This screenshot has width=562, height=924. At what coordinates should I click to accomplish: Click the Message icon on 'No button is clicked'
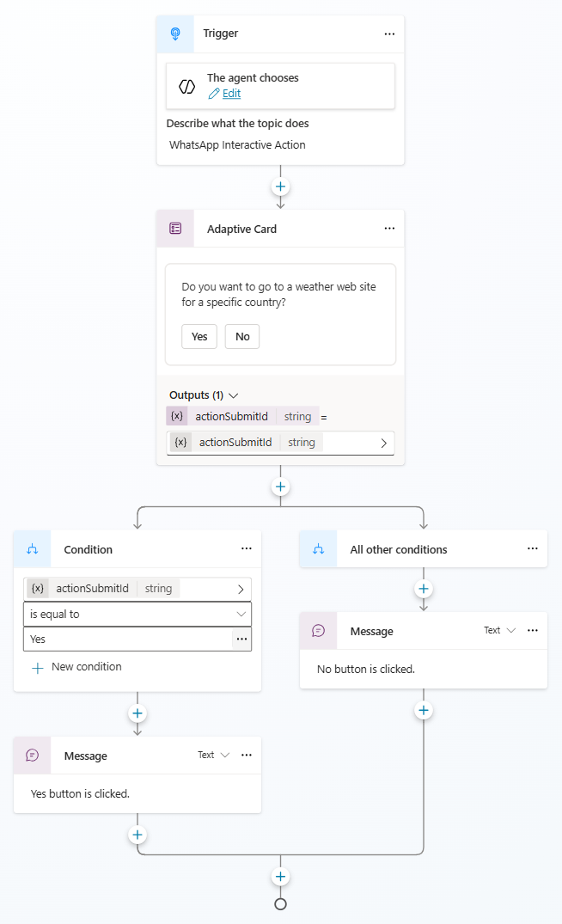pos(318,630)
